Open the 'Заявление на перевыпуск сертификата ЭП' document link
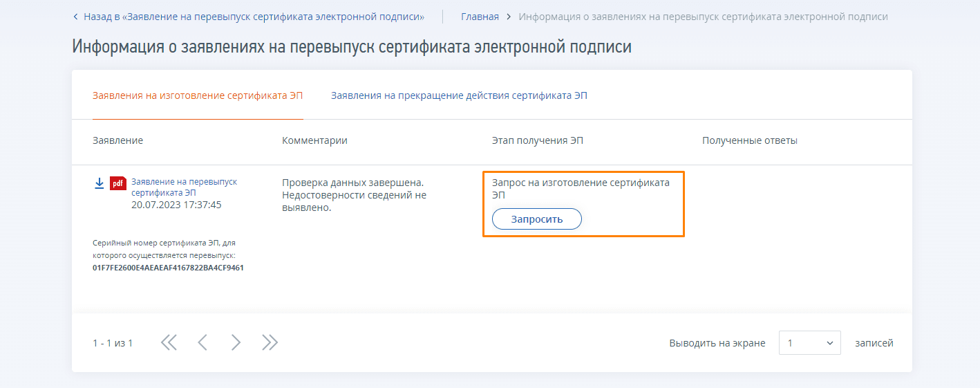The image size is (980, 388). (x=184, y=187)
